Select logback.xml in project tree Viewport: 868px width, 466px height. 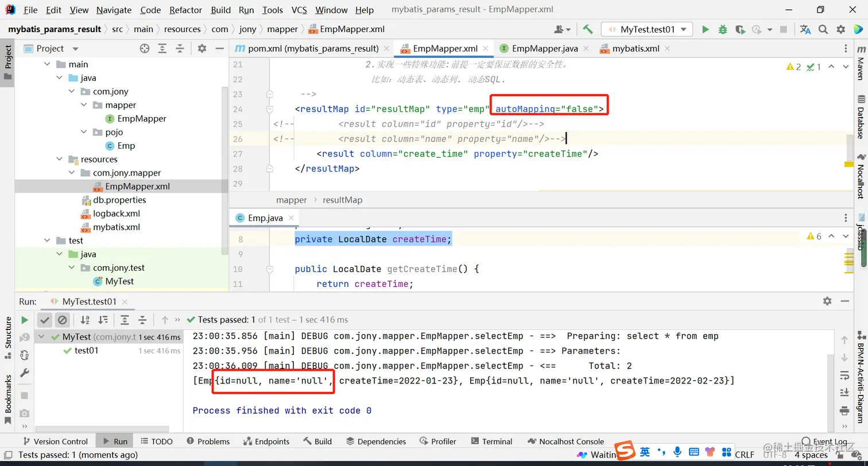(x=117, y=213)
